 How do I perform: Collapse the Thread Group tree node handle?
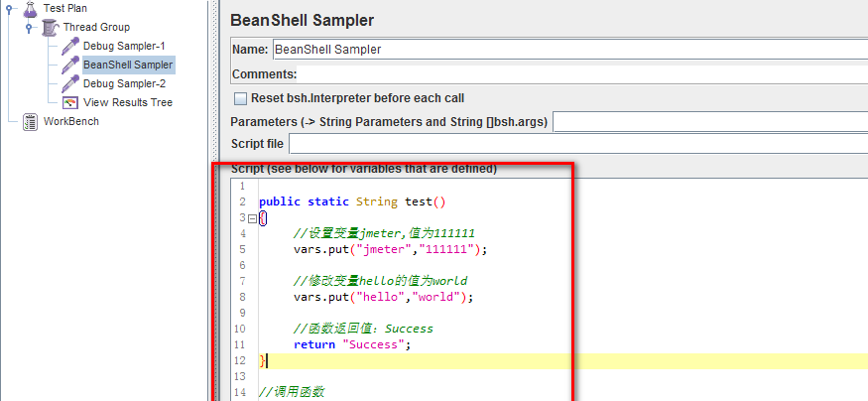tap(30, 27)
